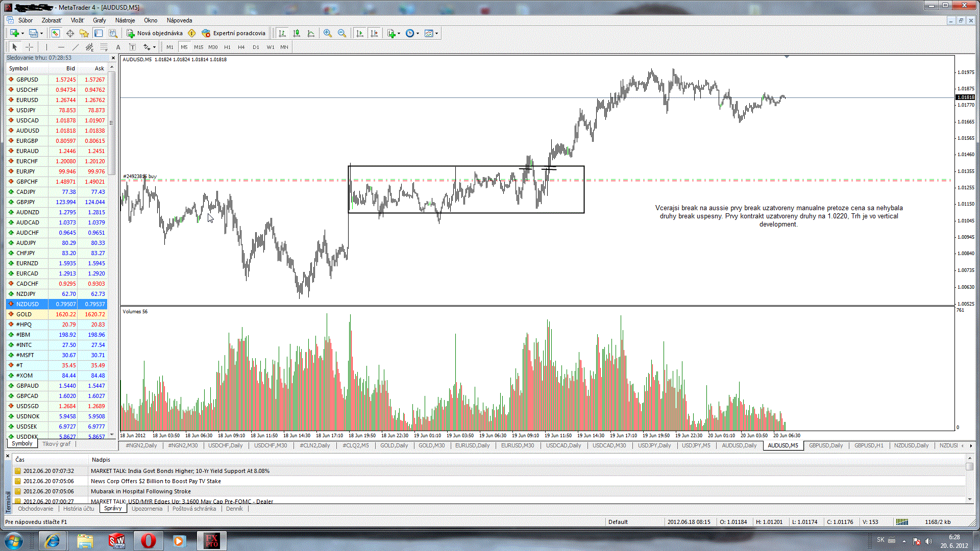
Task: Select NZDUSD row in market watch
Action: point(28,304)
